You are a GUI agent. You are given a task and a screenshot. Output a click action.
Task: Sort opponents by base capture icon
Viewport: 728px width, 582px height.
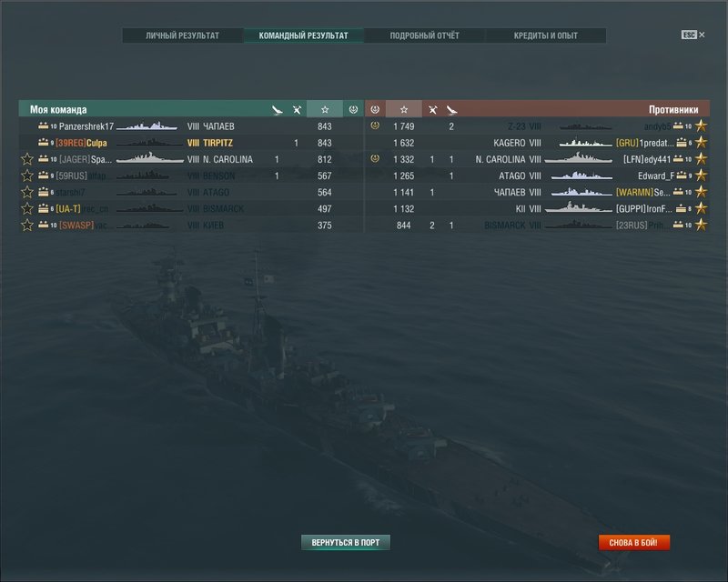coord(375,109)
